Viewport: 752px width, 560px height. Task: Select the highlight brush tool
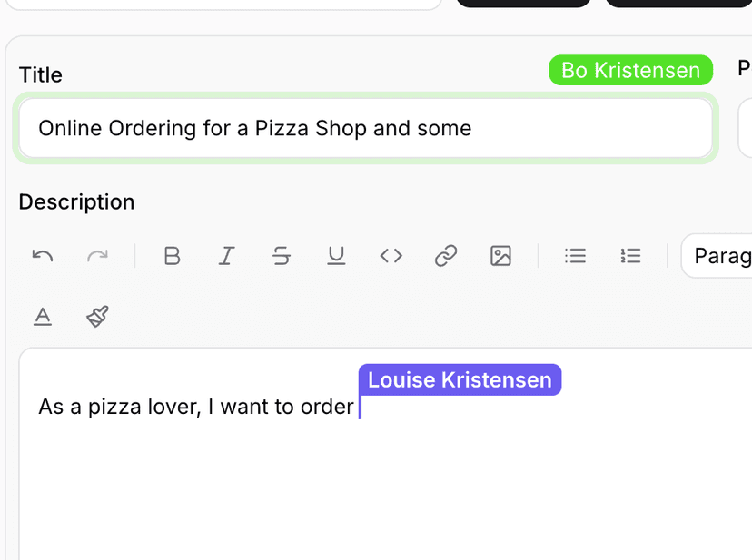(97, 316)
